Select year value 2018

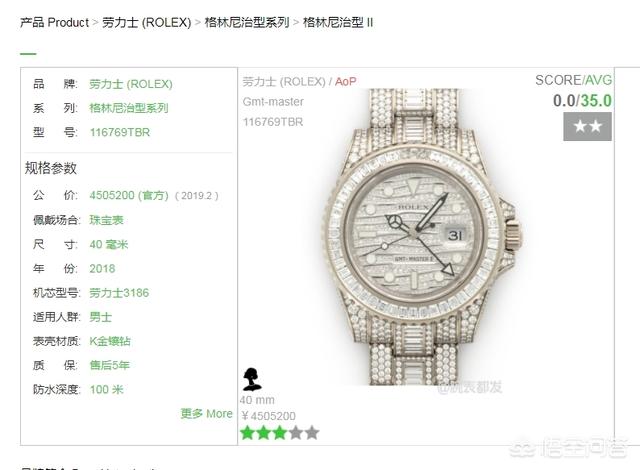tap(102, 268)
